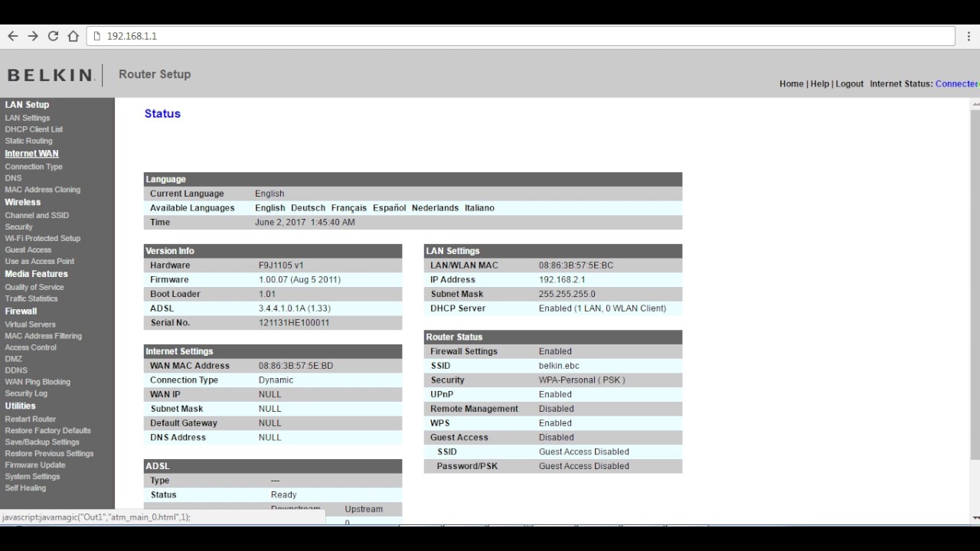Screen dimensions: 980x551
Task: Click the page info icon in address bar
Action: click(x=96, y=36)
